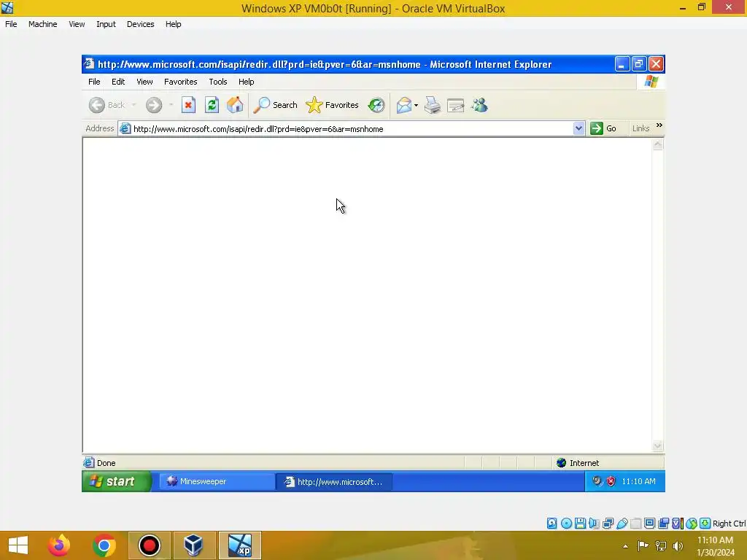
Task: Click the XP tray icon beside the shield
Action: coord(597,481)
